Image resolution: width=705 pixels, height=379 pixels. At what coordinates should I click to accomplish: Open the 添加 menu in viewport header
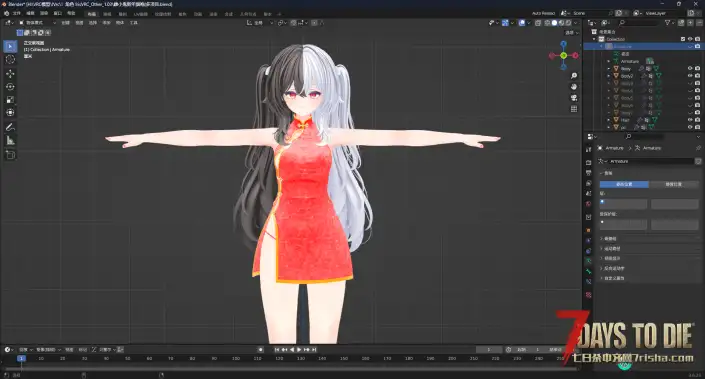pos(107,22)
